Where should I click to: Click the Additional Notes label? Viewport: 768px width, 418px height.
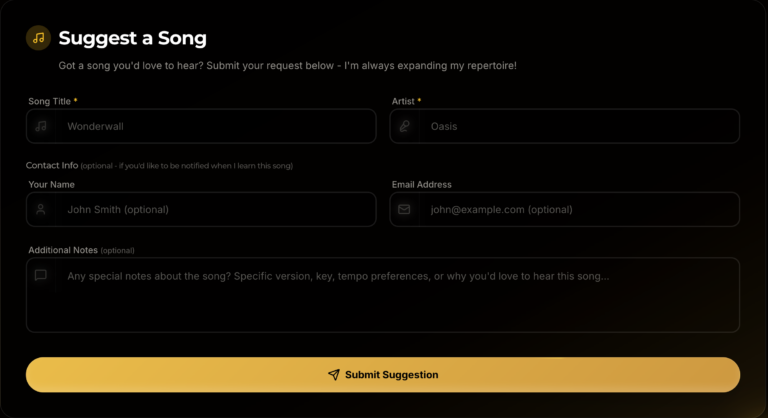[63, 250]
